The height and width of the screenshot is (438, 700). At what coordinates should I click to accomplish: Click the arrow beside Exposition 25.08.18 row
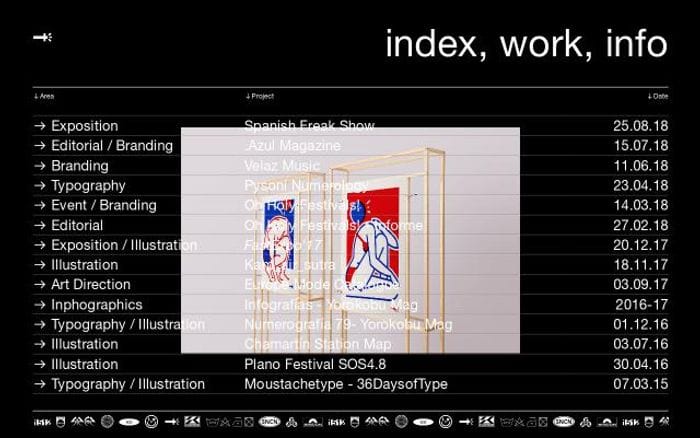pos(40,126)
